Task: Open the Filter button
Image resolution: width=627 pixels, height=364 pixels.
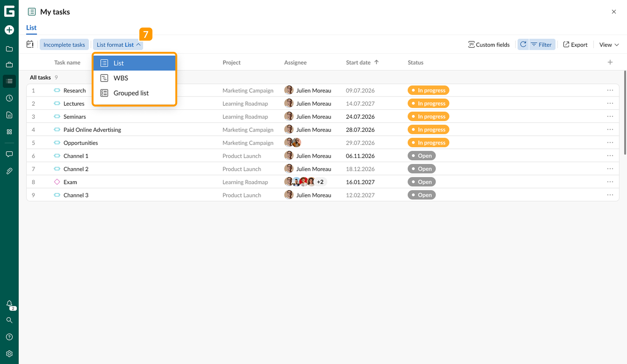Action: (542, 44)
